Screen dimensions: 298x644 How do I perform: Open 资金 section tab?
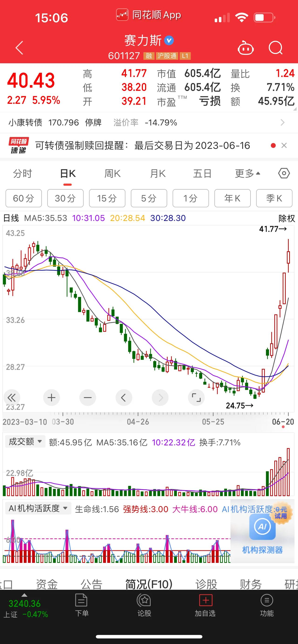47,584
